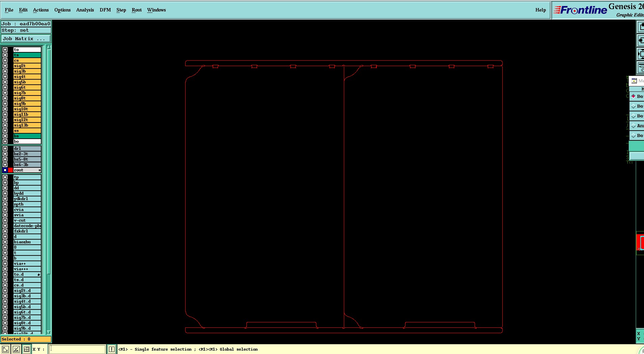
Task: Select the bs layer row
Action: pyautogui.click(x=27, y=136)
